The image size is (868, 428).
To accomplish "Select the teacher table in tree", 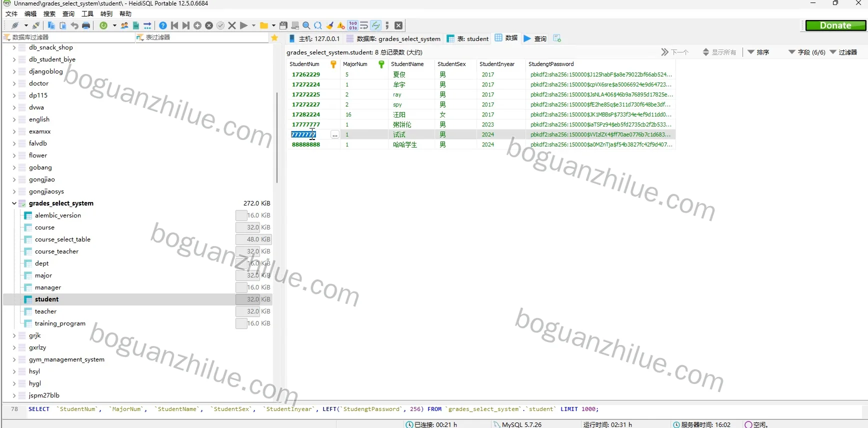I will coord(45,311).
